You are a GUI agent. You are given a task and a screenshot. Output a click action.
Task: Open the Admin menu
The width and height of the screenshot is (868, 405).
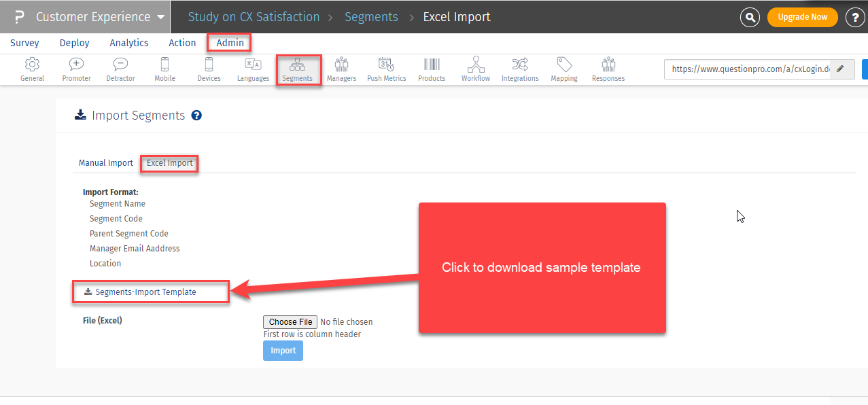point(230,43)
